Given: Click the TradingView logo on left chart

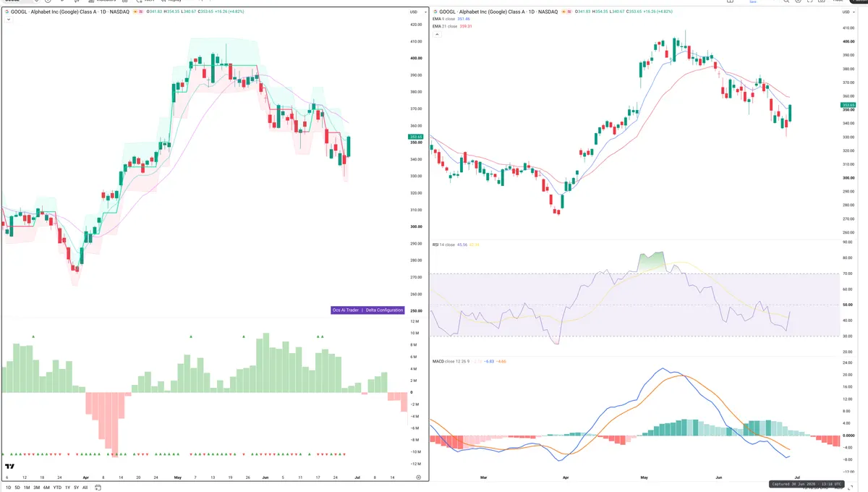Looking at the screenshot, I should coord(10,467).
